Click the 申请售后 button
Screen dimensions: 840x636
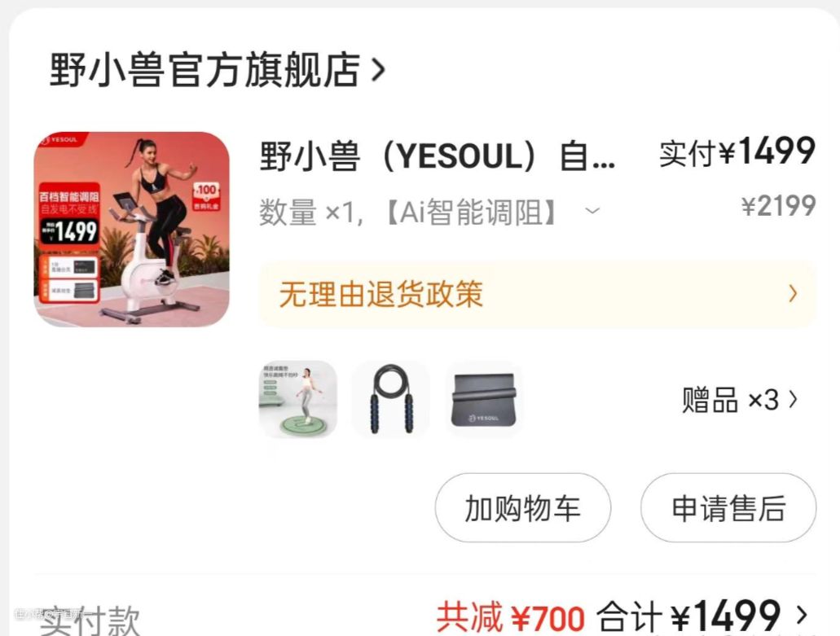728,507
